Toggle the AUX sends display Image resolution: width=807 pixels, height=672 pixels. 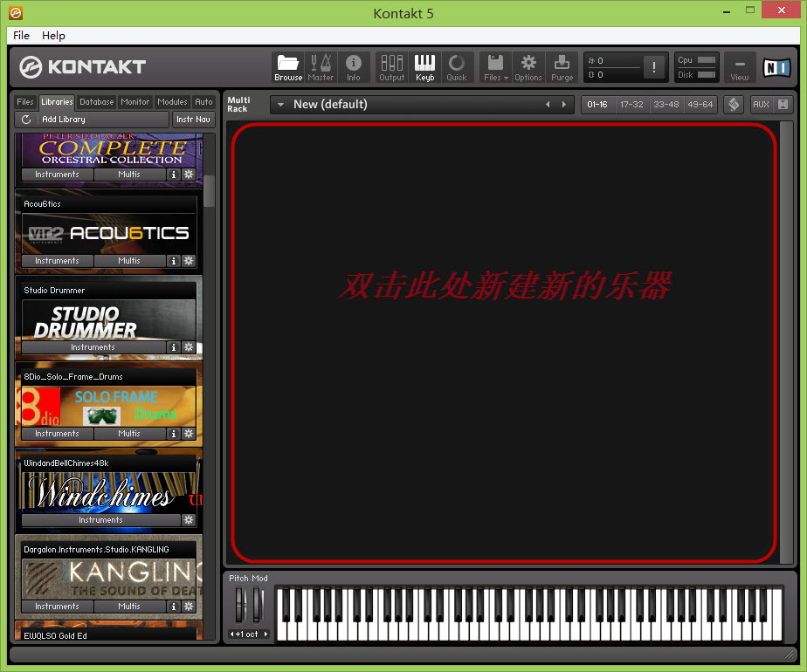761,105
